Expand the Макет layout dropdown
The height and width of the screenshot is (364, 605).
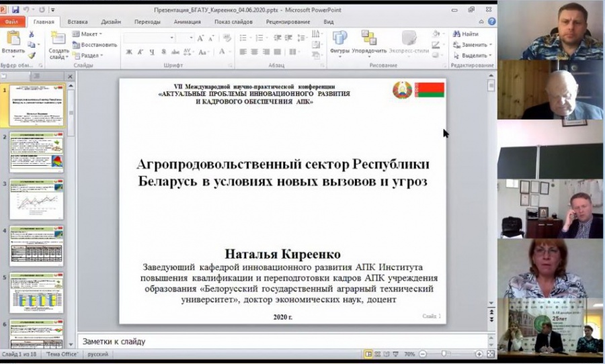tap(87, 34)
